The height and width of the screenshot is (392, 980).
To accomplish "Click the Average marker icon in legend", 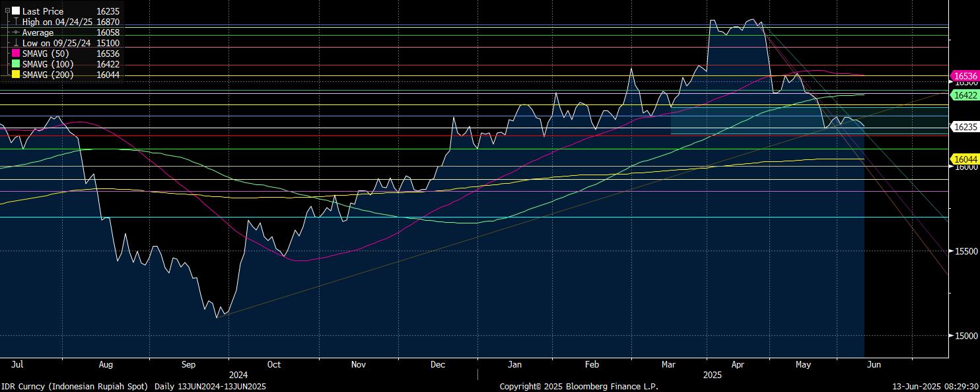I will (x=16, y=32).
